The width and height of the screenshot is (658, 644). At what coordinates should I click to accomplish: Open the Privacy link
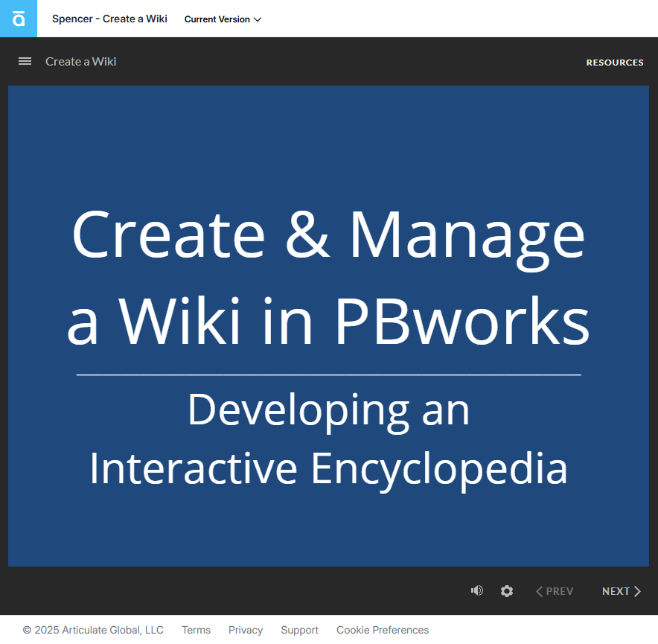246,630
